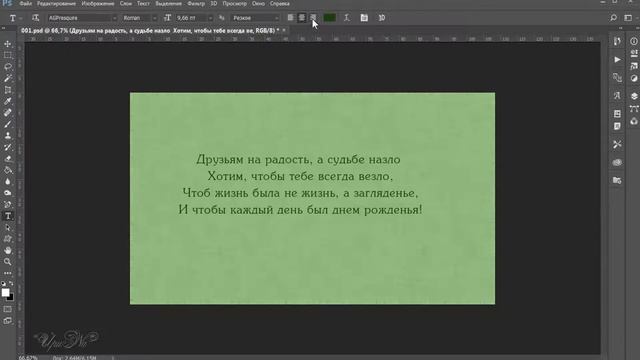Open the Adjustments panel circle icon

pyautogui.click(x=634, y=78)
